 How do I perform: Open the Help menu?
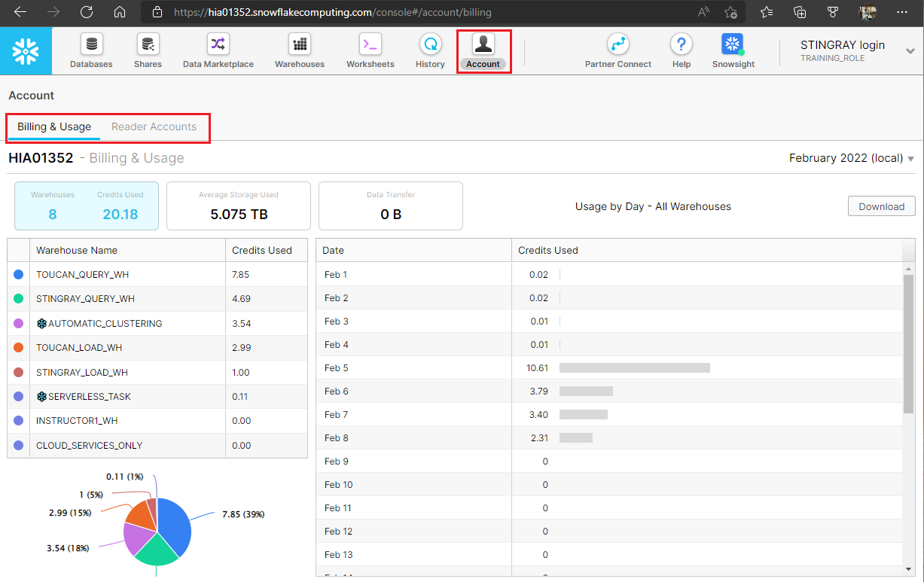[x=681, y=51]
